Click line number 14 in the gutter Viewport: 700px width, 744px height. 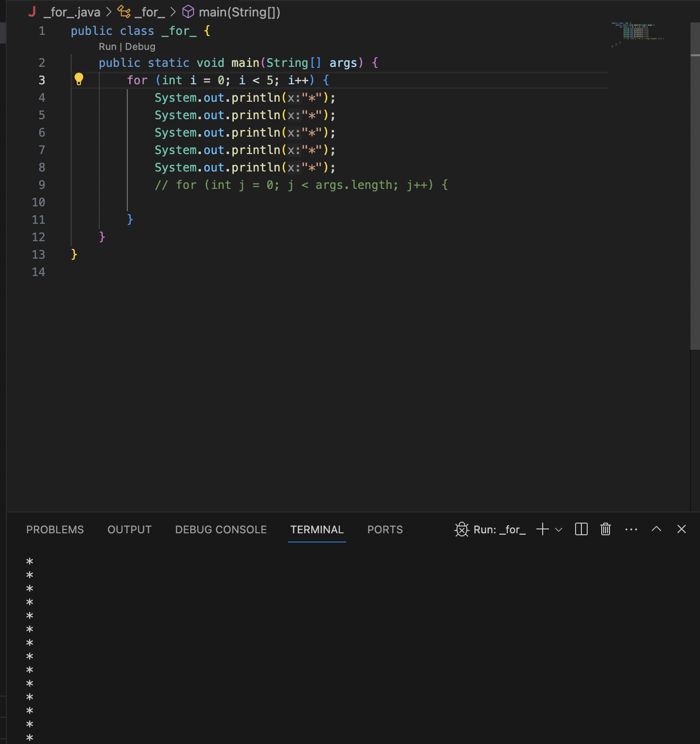[x=39, y=272]
